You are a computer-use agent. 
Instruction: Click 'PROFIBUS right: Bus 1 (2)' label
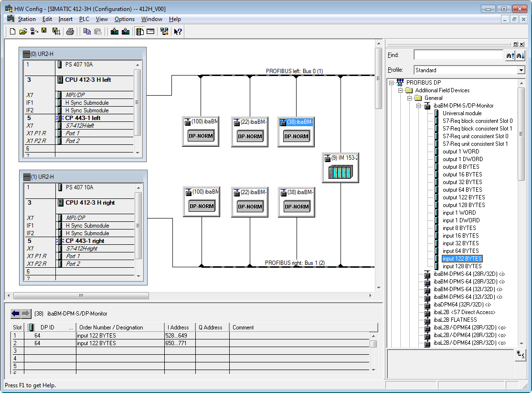click(295, 263)
